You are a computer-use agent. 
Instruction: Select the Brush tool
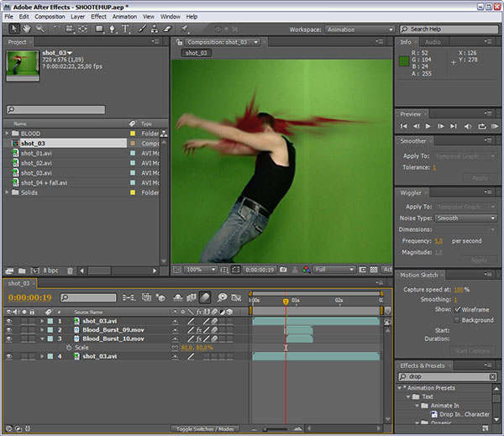point(140,29)
